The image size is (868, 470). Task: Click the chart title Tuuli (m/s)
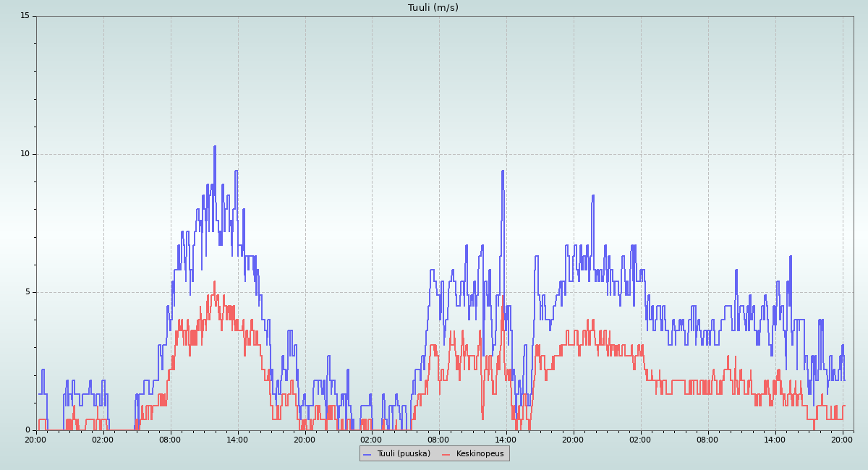[x=433, y=8]
